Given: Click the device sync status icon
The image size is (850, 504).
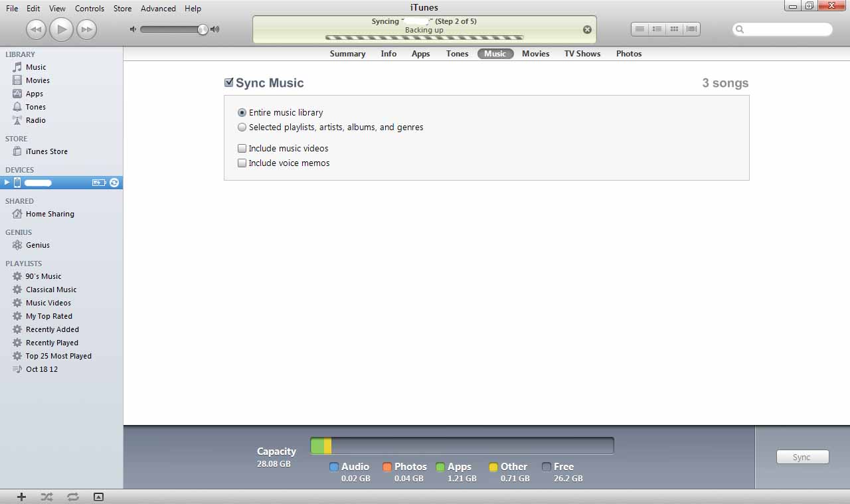Looking at the screenshot, I should pyautogui.click(x=114, y=183).
